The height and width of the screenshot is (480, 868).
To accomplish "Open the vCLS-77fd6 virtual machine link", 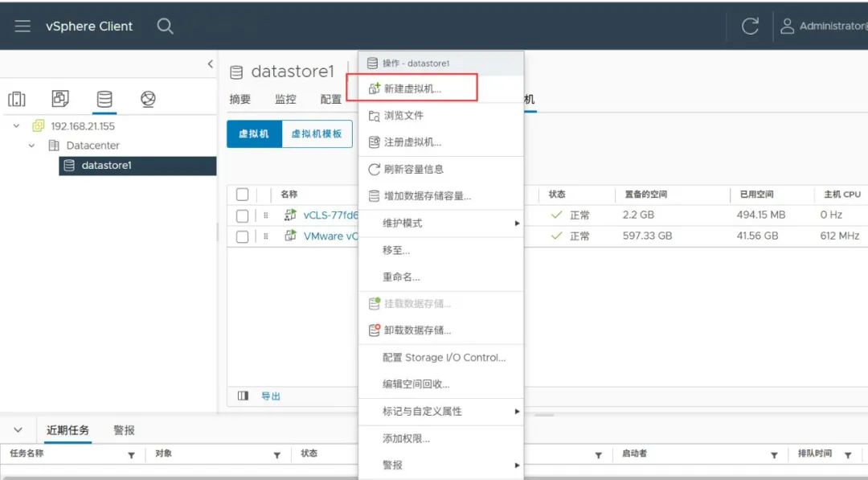I will 330,215.
